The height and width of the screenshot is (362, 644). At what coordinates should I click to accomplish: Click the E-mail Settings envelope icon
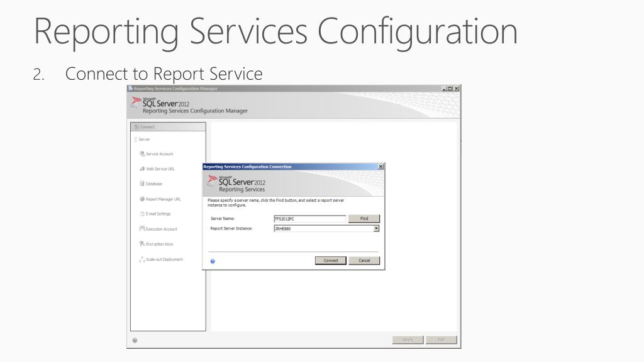[142, 214]
